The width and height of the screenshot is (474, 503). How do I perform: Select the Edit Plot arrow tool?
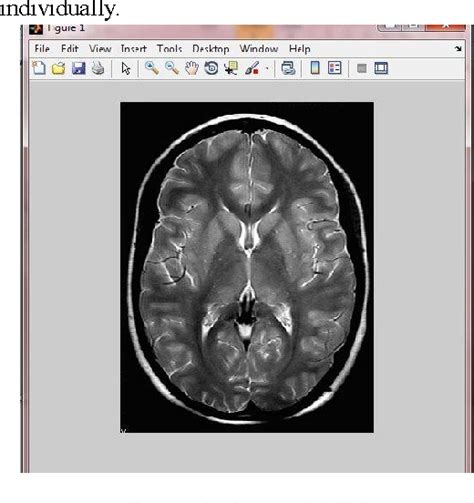point(126,69)
